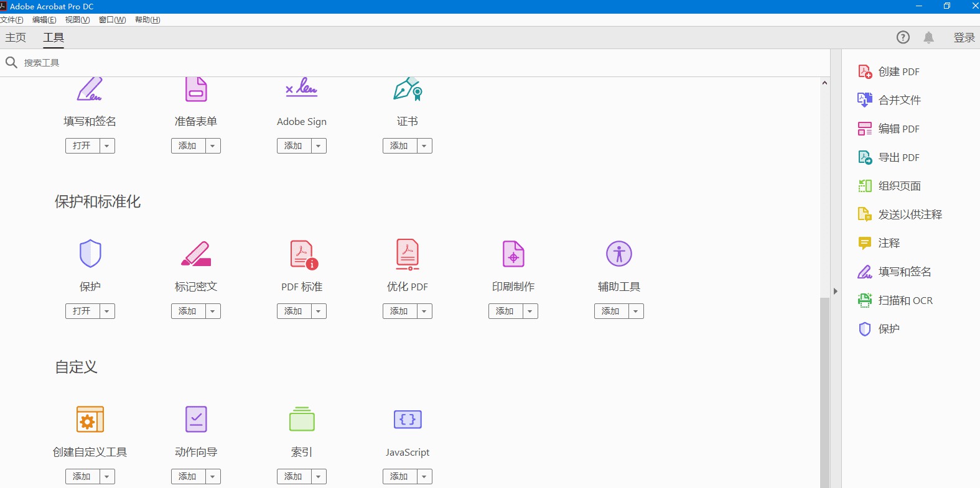Image resolution: width=980 pixels, height=488 pixels.
Task: Collapse the right pane with the arrow
Action: [x=836, y=291]
